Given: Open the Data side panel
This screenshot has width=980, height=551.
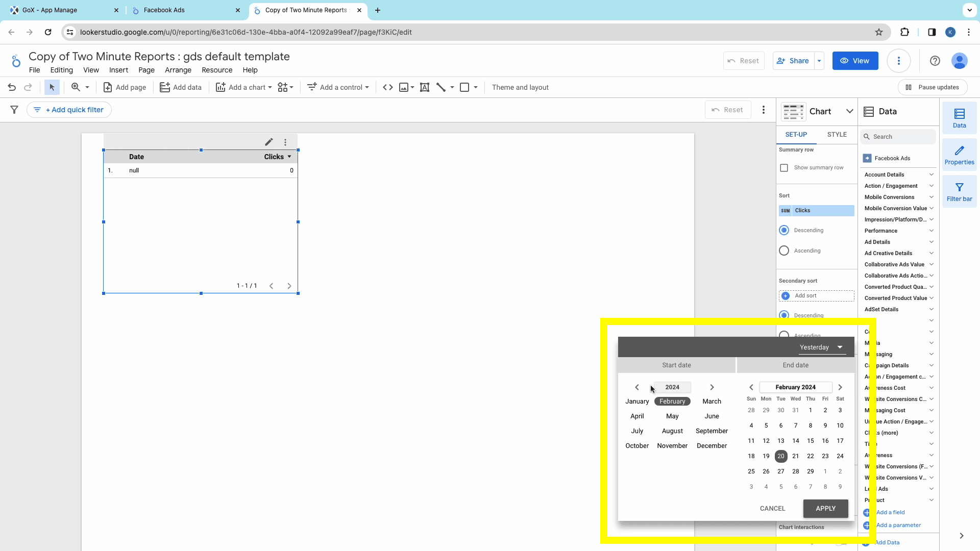Looking at the screenshot, I should tap(960, 118).
